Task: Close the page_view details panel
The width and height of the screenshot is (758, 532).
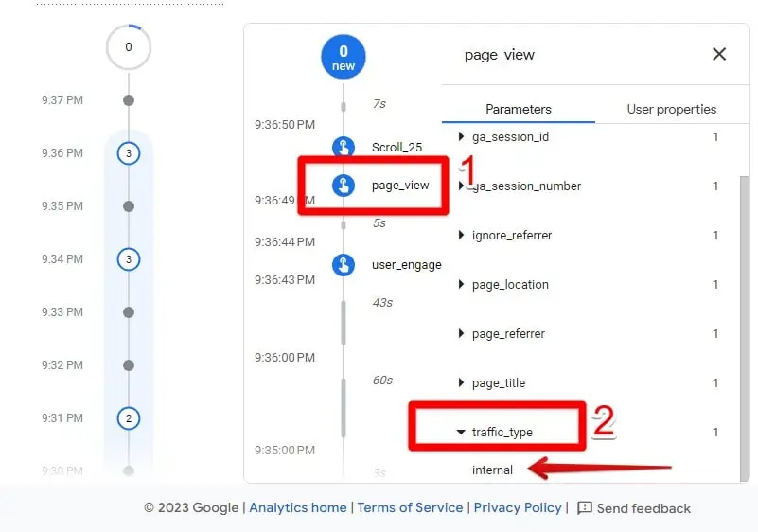Action: tap(719, 54)
